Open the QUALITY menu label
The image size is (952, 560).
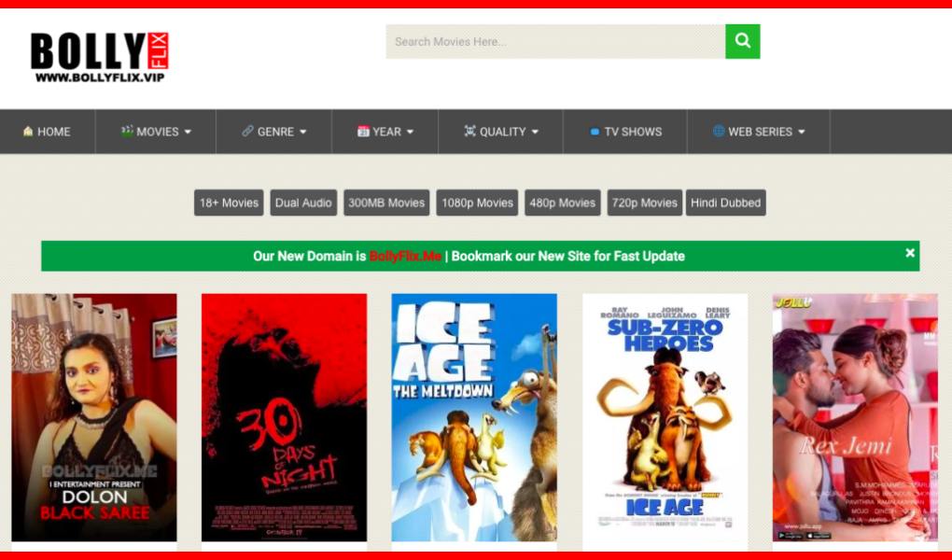point(503,132)
